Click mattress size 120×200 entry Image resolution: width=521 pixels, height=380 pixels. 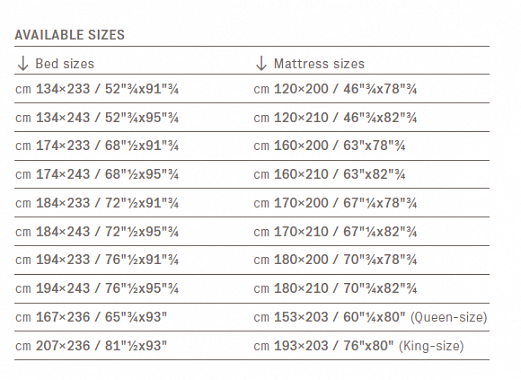pos(335,89)
